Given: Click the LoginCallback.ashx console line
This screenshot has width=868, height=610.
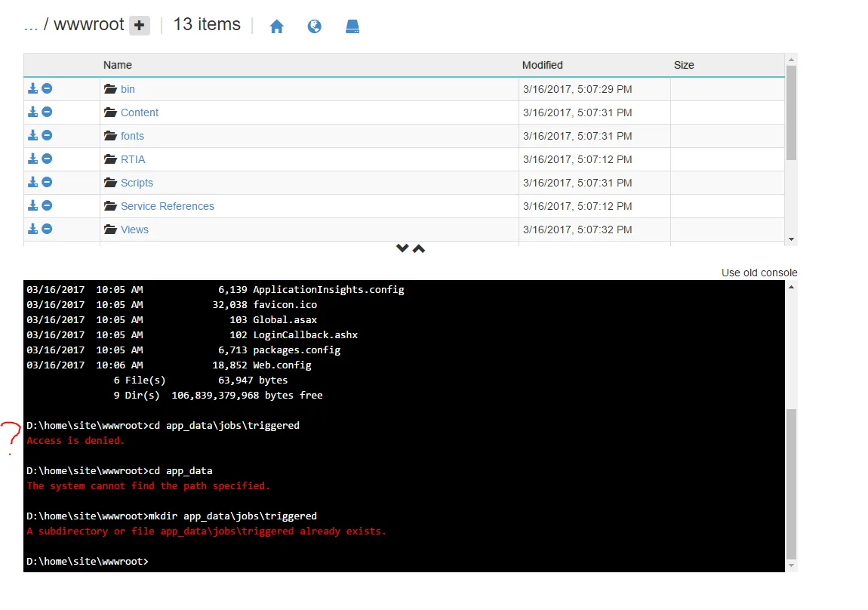Looking at the screenshot, I should click(192, 335).
